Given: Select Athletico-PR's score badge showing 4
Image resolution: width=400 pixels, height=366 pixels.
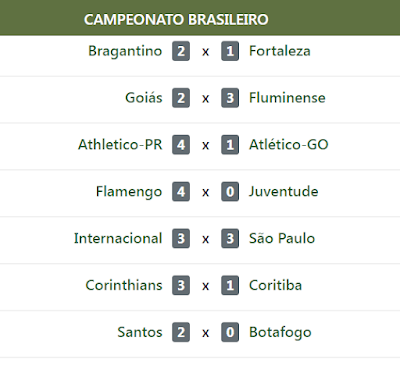Looking at the screenshot, I should pyautogui.click(x=181, y=145).
